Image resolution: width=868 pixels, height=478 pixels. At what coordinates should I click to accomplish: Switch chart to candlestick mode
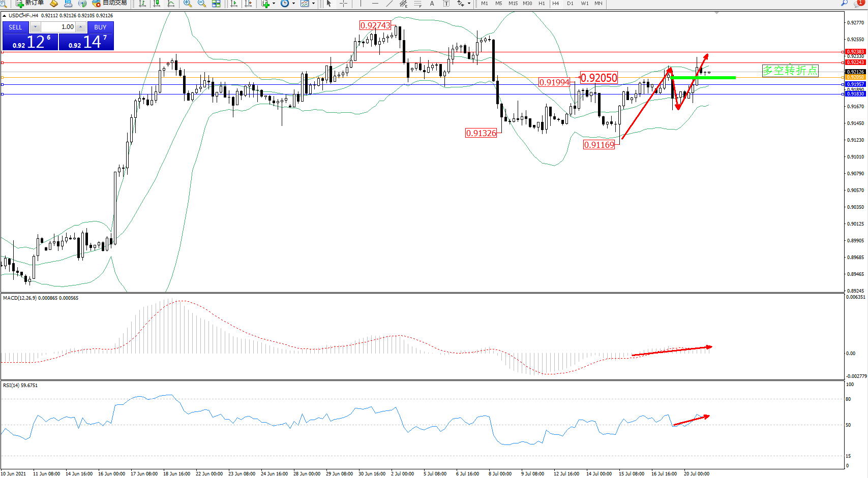pyautogui.click(x=157, y=4)
